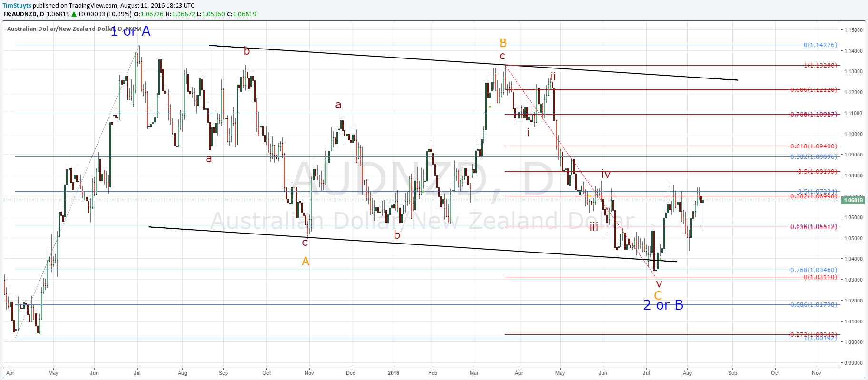Image resolution: width=868 pixels, height=380 pixels.
Task: Select the upper black channel trend line
Action: pyautogui.click(x=473, y=63)
